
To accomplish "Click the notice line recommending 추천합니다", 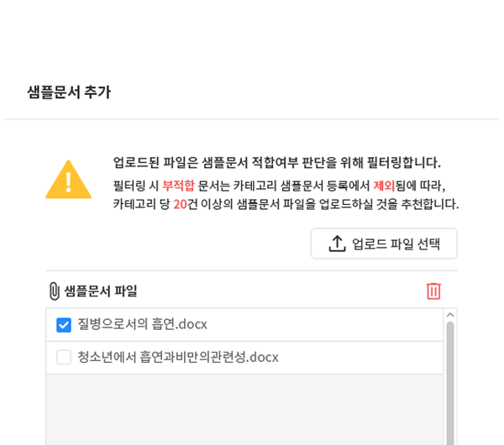I will tap(286, 204).
